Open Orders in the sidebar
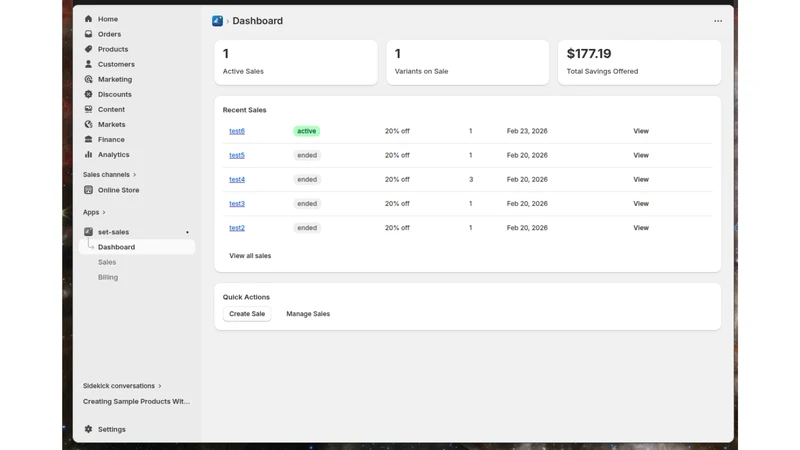The height and width of the screenshot is (450, 800). pos(109,34)
